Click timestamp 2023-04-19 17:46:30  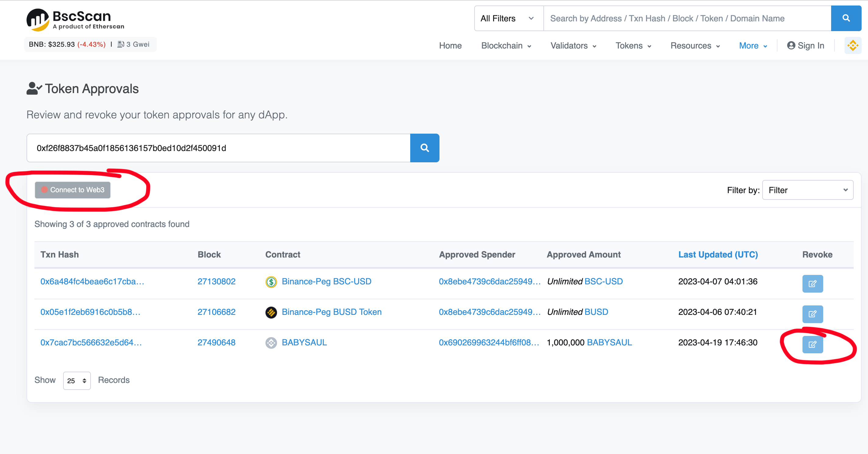click(717, 342)
